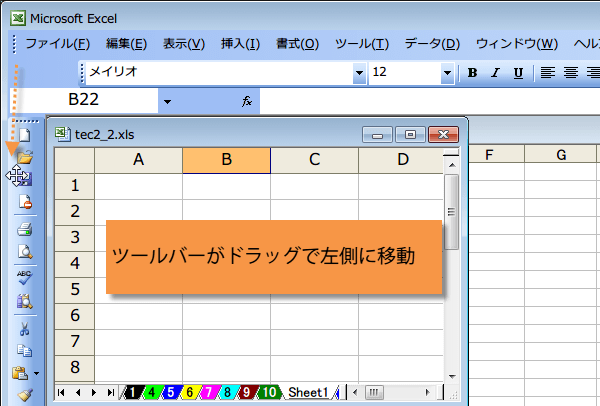This screenshot has width=600, height=406.
Task: Select the Sheet1 tab
Action: [x=308, y=392]
